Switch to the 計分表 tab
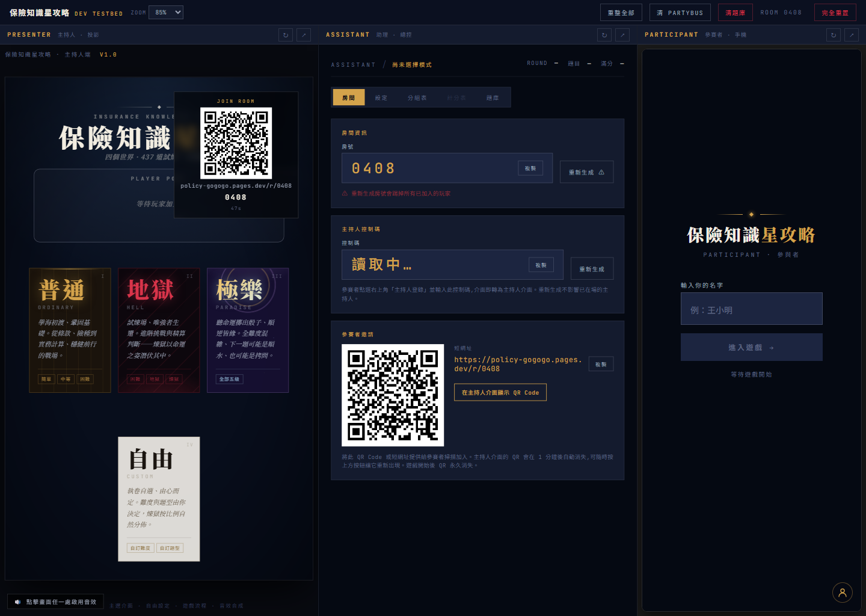 tap(456, 97)
